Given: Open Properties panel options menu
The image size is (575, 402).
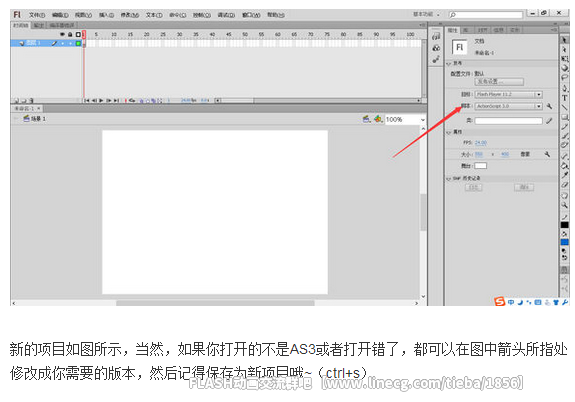Looking at the screenshot, I should (554, 29).
